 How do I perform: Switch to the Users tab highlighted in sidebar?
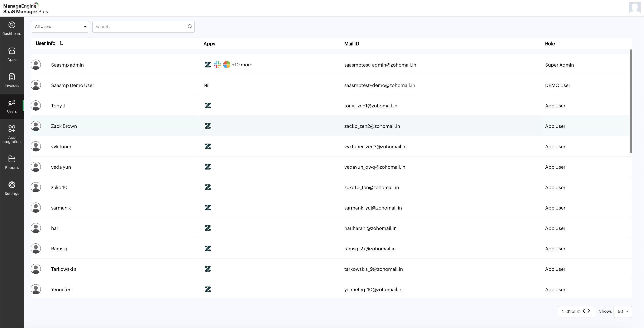[12, 106]
